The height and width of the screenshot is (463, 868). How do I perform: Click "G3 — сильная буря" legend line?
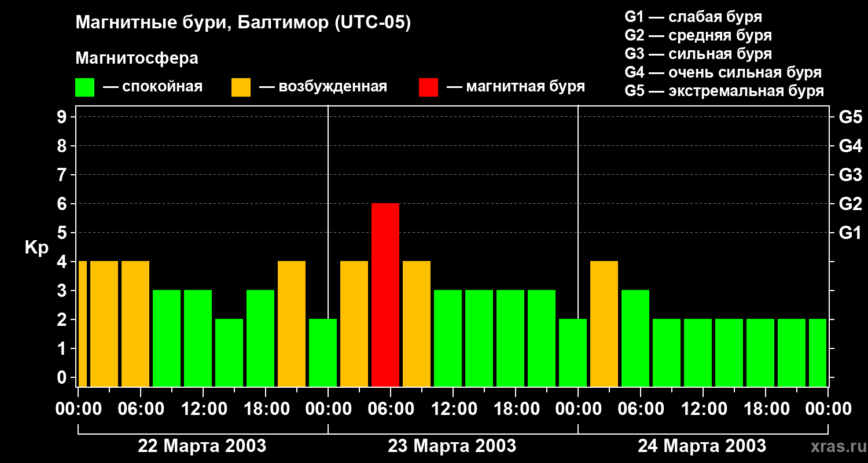tap(698, 54)
